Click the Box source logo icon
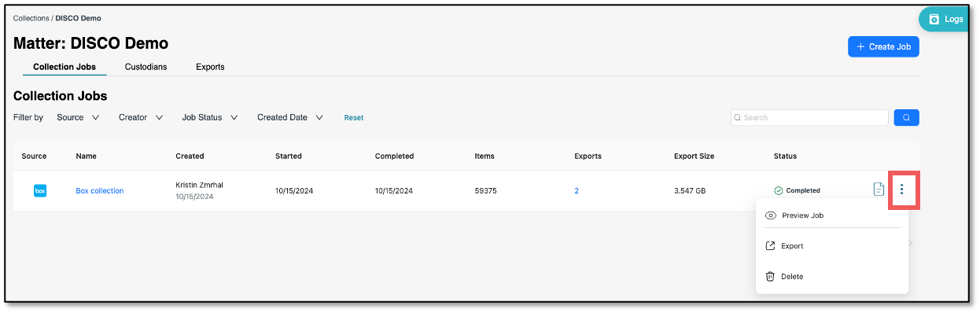This screenshot has height=313, width=980. click(40, 190)
